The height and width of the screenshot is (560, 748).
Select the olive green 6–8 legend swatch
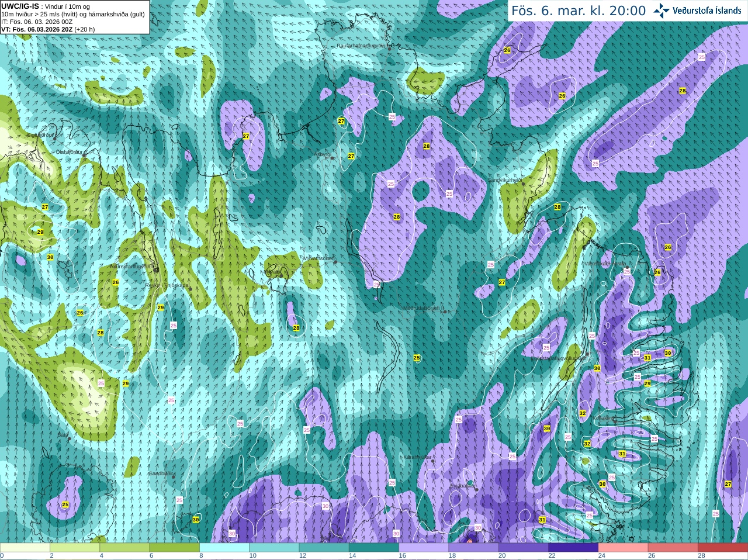(x=175, y=548)
